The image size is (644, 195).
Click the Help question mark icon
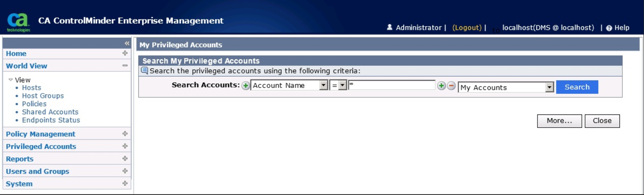[609, 28]
